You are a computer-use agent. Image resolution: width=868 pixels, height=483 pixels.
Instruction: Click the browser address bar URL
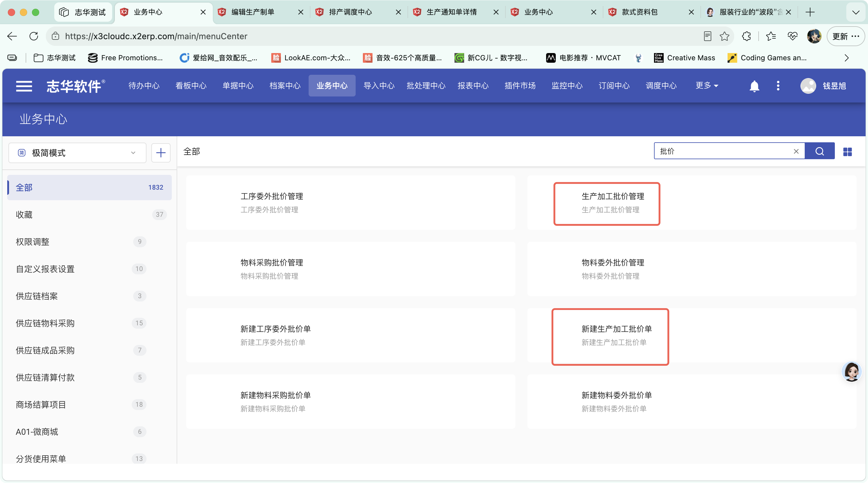[156, 36]
